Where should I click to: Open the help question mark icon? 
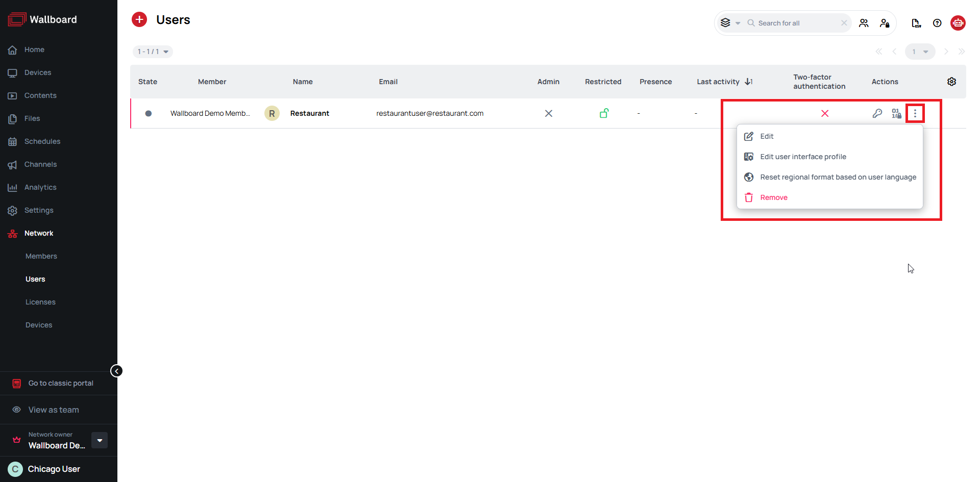(937, 23)
